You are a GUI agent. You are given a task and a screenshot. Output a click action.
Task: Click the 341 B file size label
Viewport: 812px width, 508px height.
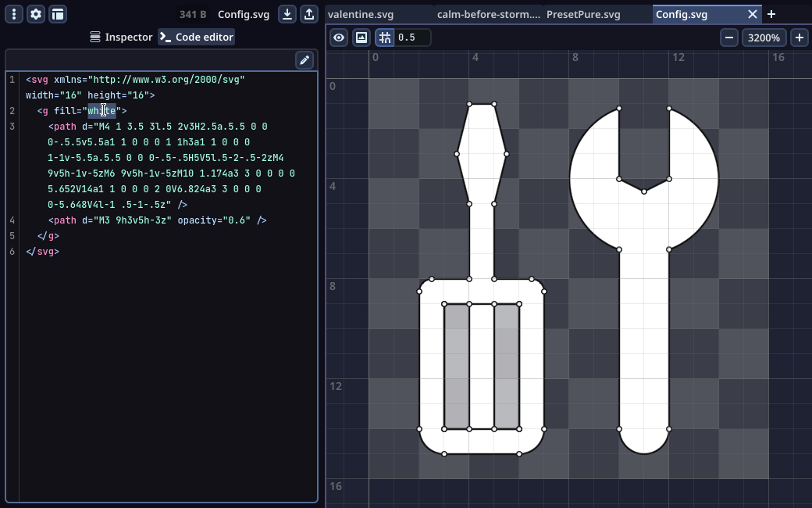tap(193, 15)
